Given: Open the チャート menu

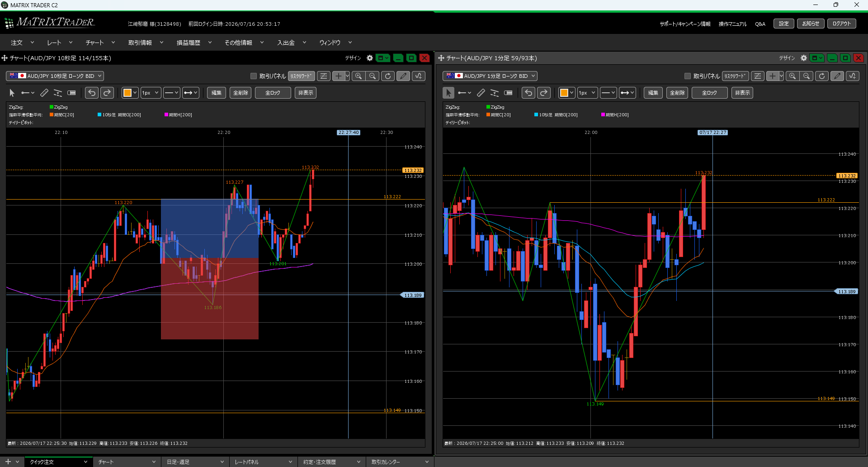Looking at the screenshot, I should pos(100,43).
